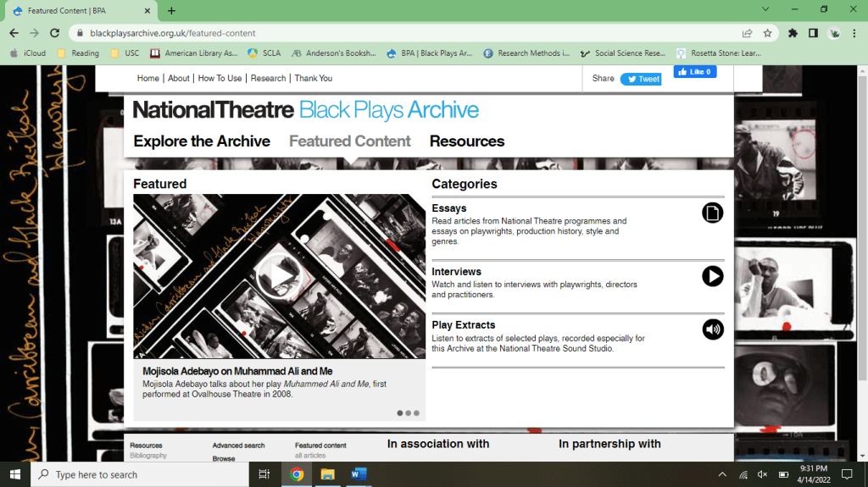868x487 pixels.
Task: Select the second carousel dot
Action: pos(408,413)
